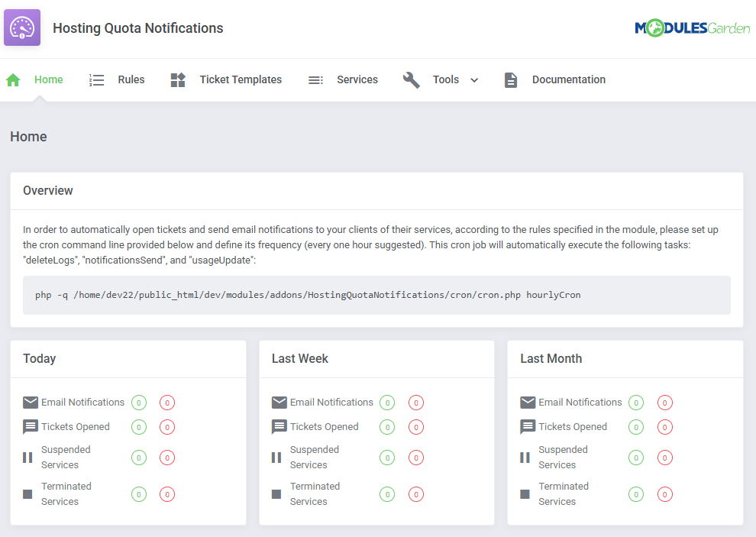This screenshot has height=537, width=756.
Task: Click green Email Notifications counter in Today
Action: [139, 403]
